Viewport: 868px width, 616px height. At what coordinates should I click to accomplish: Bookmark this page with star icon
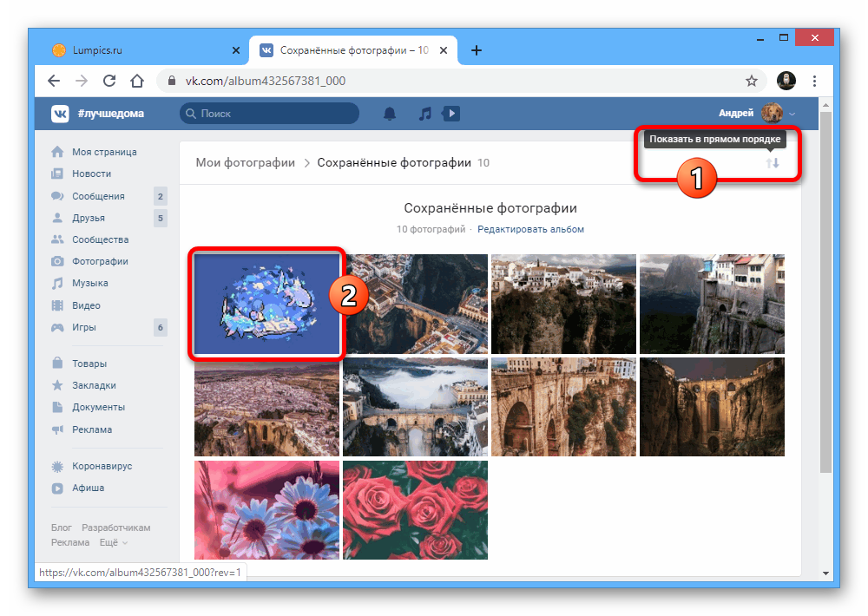(x=752, y=81)
